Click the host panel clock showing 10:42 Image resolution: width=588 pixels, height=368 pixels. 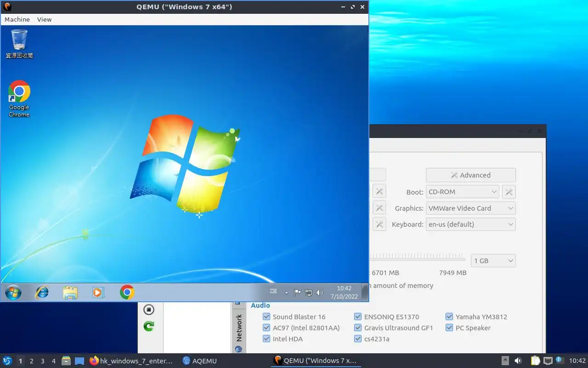(577, 361)
